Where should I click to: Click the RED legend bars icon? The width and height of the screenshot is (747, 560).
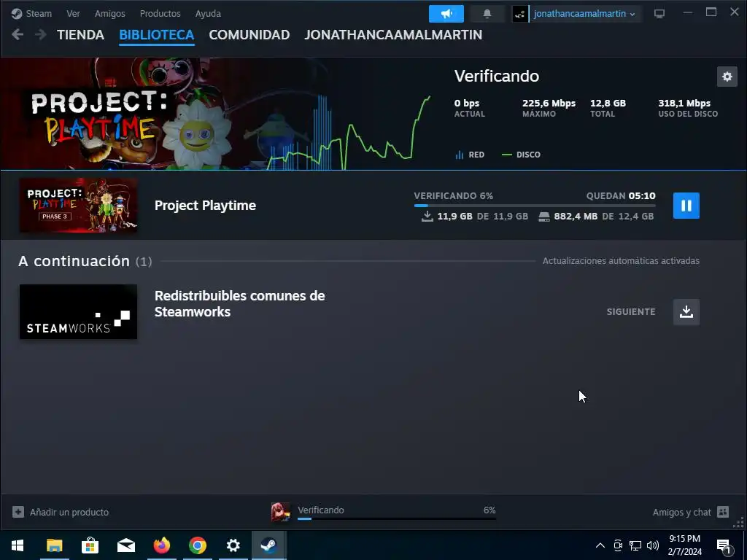click(x=460, y=155)
